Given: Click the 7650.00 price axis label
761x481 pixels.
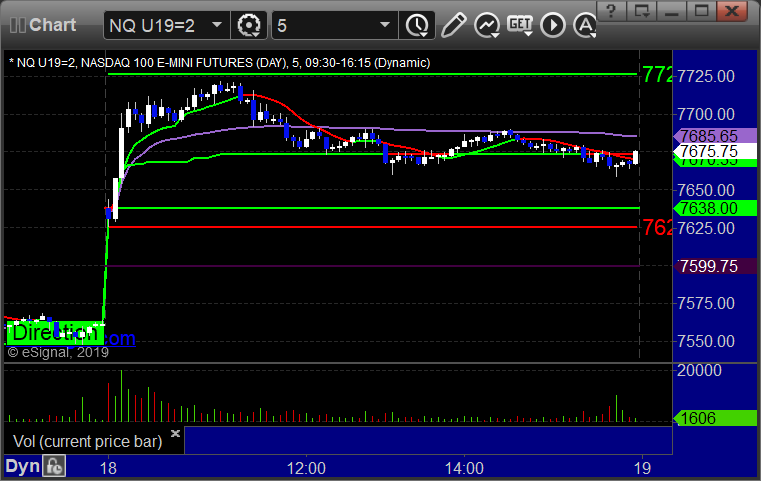Looking at the screenshot, I should click(706, 190).
